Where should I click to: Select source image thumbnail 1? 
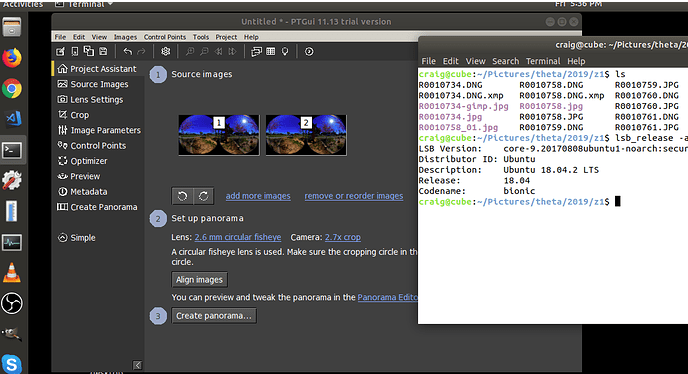coord(219,135)
